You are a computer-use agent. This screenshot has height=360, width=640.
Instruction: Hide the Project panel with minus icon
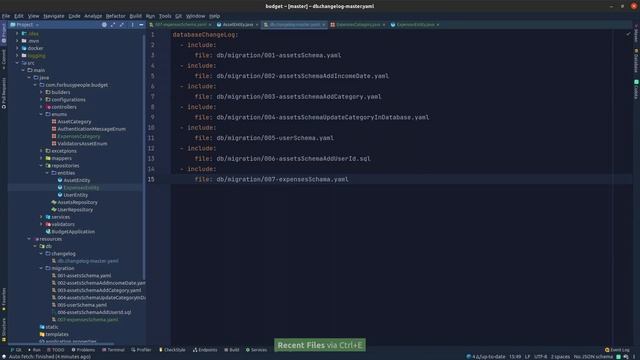tap(141, 24)
